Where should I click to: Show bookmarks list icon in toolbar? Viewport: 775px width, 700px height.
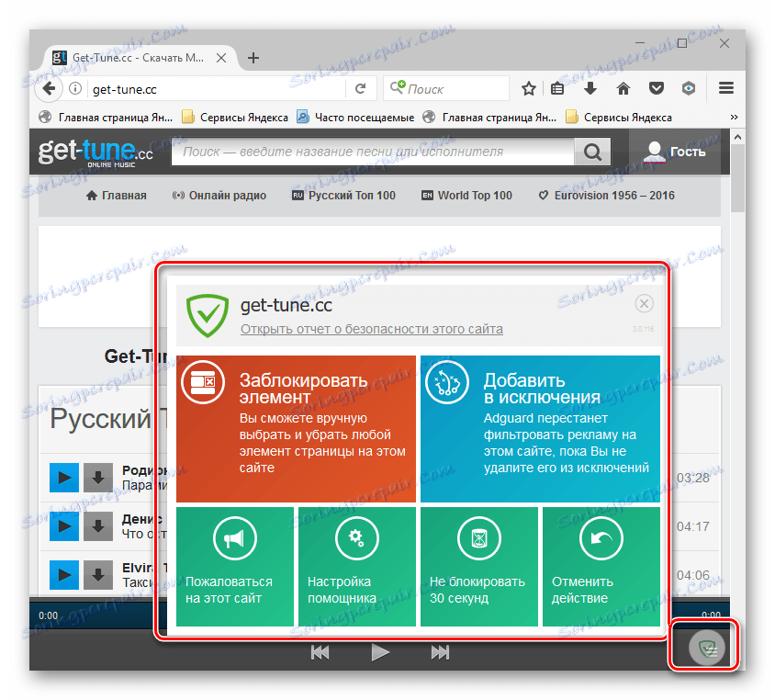point(557,89)
